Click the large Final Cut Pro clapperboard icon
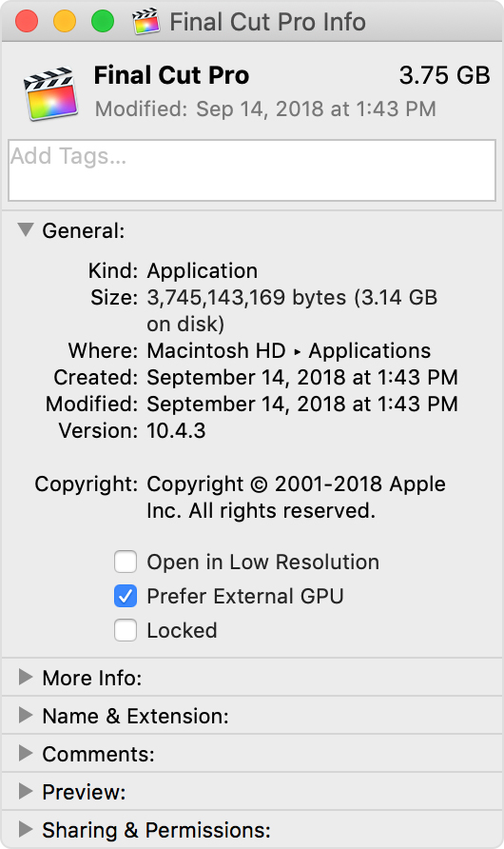Image resolution: width=504 pixels, height=849 pixels. click(49, 93)
